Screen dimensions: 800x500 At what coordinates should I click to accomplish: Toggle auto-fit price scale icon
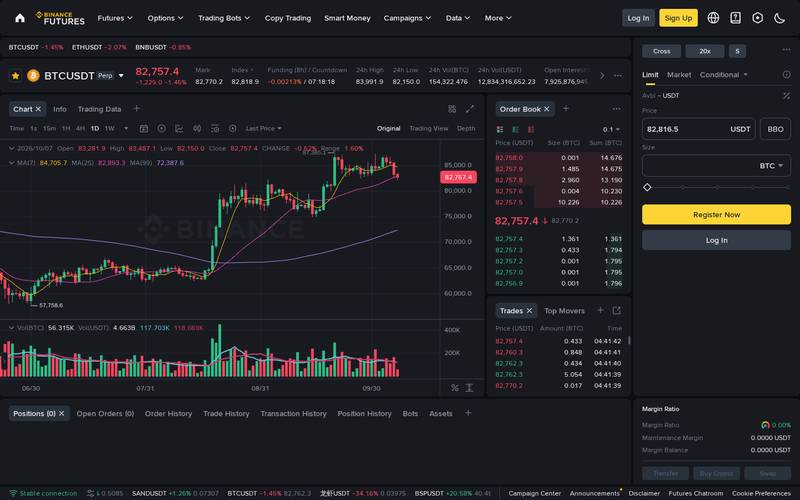pos(469,388)
